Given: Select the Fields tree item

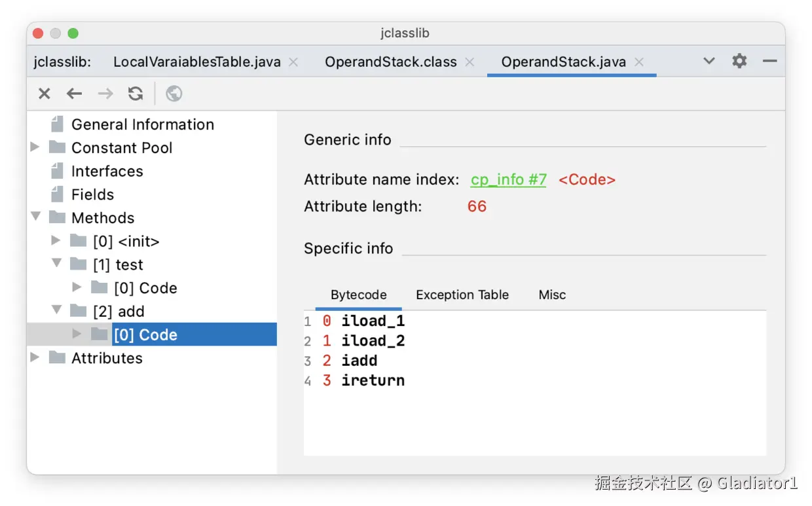Looking at the screenshot, I should pos(92,194).
